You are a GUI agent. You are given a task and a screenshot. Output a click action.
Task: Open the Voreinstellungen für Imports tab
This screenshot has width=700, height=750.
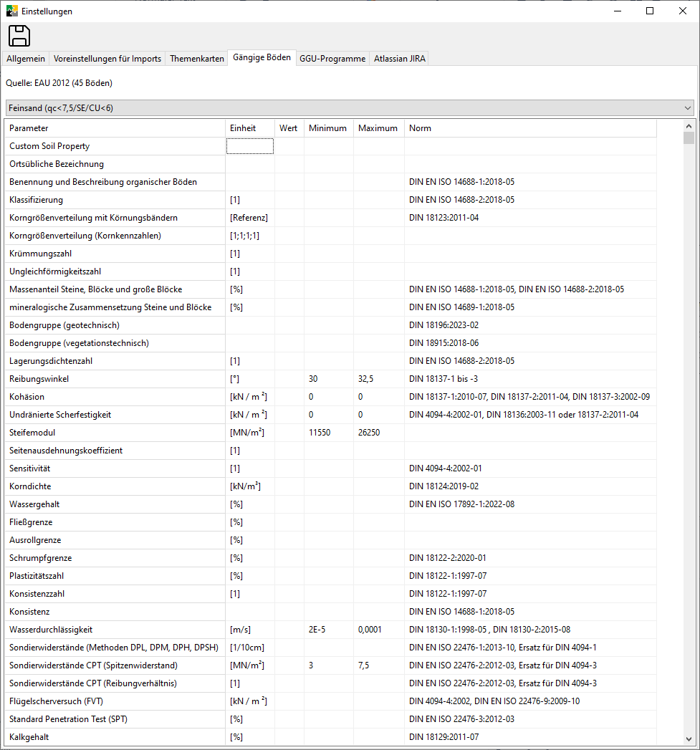click(107, 59)
